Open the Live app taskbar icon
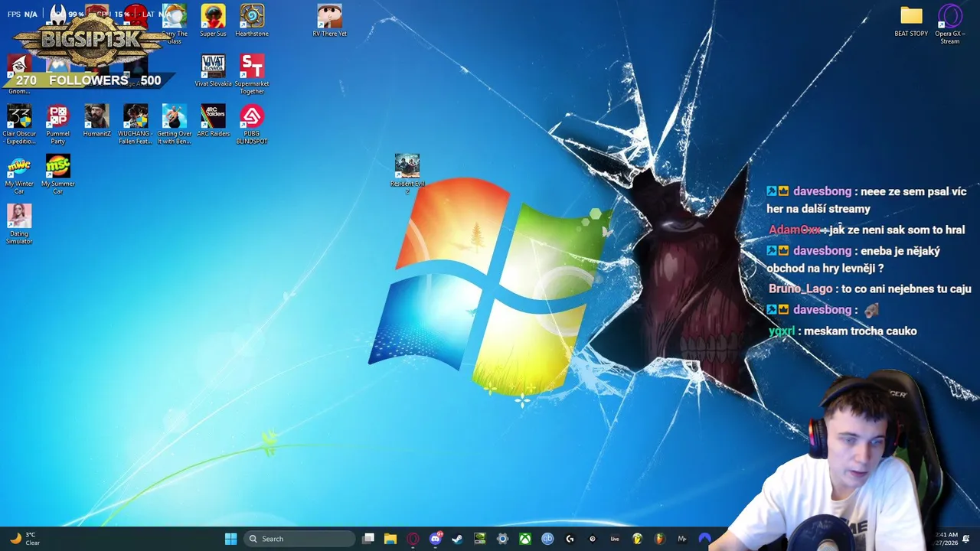This screenshot has height=551, width=980. click(x=615, y=539)
